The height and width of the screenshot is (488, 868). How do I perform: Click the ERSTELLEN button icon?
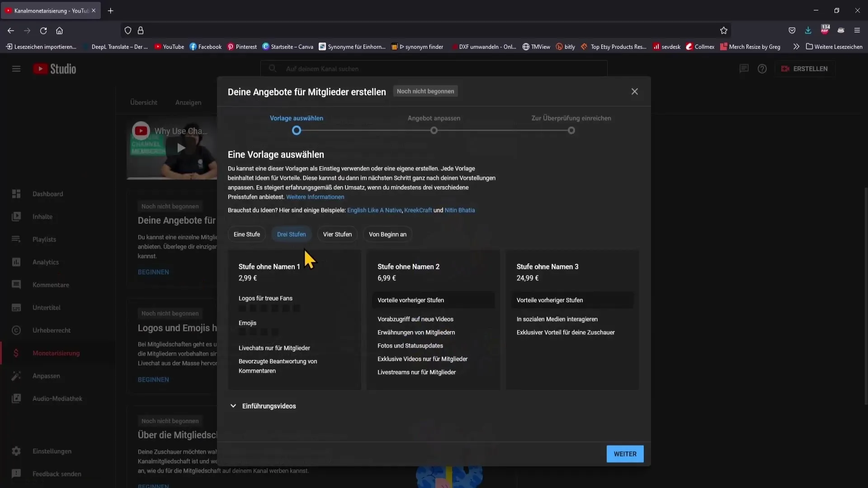[x=786, y=69]
